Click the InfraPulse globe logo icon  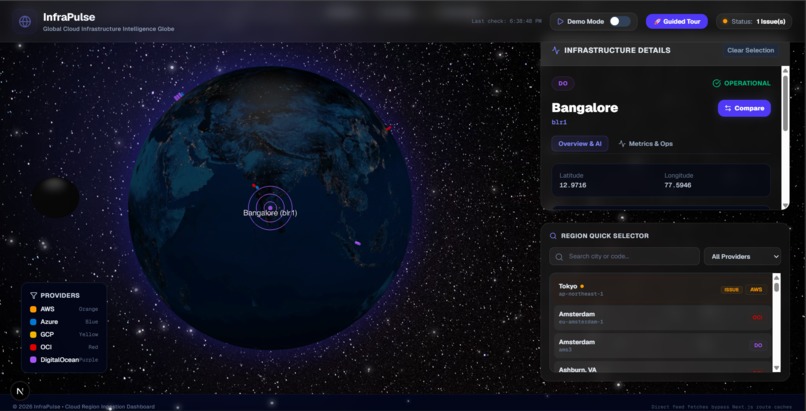[x=25, y=22]
